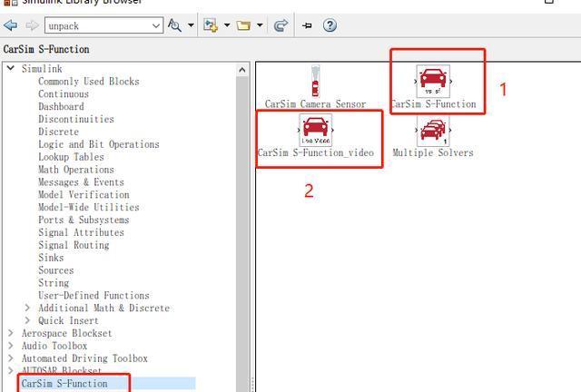Expand the Audio Toolbox node

click(11, 346)
